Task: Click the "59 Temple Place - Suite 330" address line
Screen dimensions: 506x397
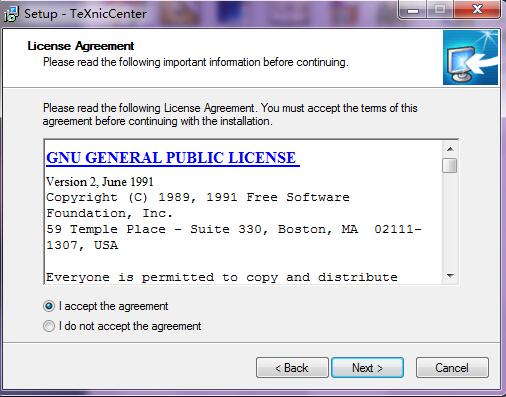Action: (x=233, y=229)
